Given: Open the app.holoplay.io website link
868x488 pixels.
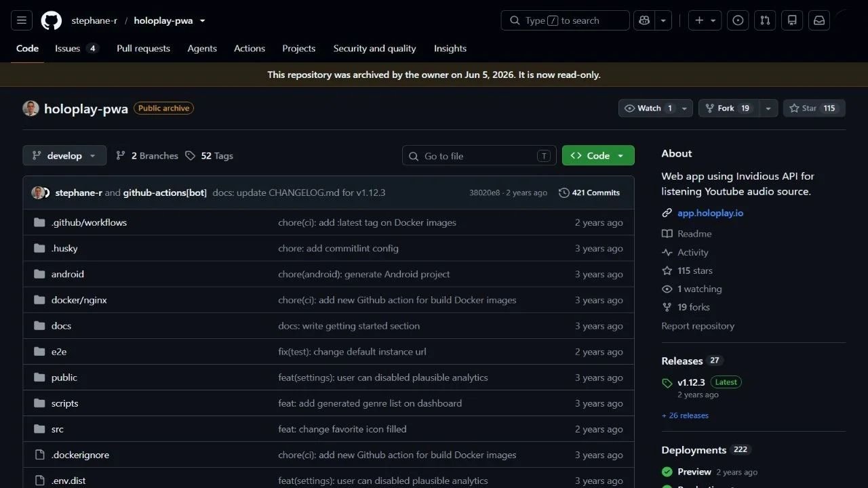Looking at the screenshot, I should pyautogui.click(x=710, y=213).
